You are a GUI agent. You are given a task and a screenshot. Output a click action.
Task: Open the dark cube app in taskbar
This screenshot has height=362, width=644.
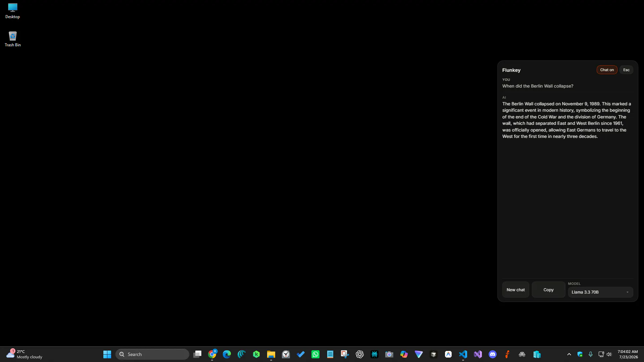[x=434, y=354]
